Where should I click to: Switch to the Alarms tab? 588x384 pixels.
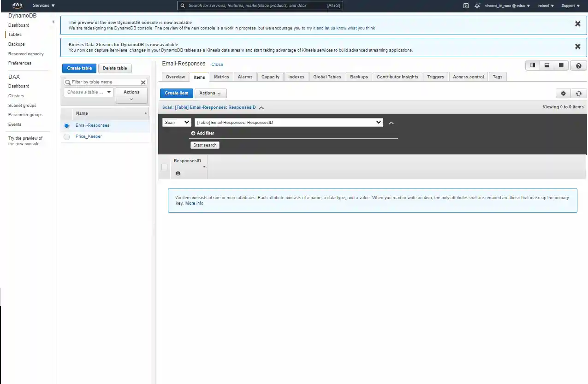click(245, 77)
